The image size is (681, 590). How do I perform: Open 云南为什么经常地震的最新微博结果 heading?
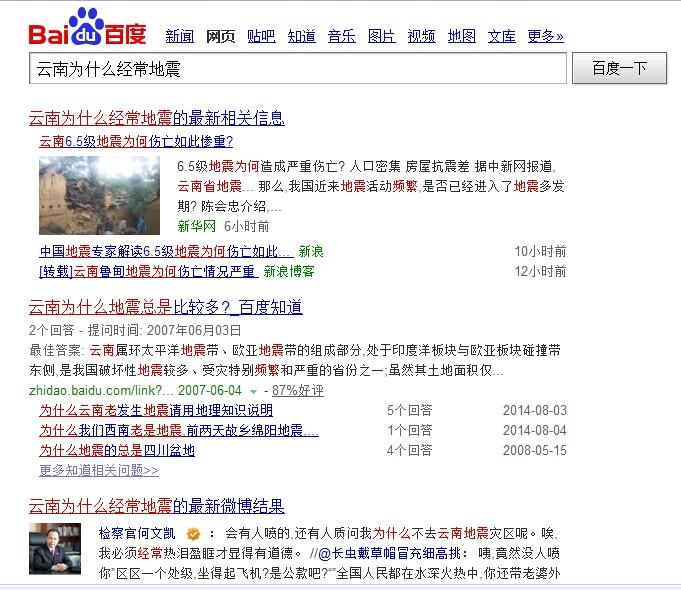click(x=157, y=506)
